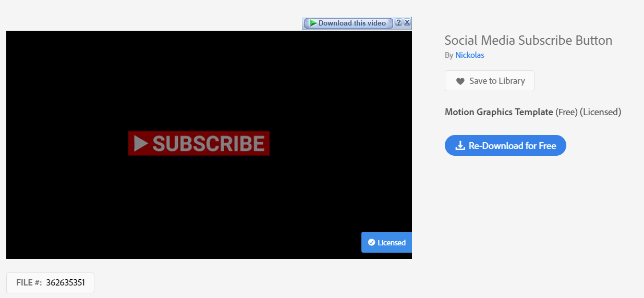This screenshot has width=644, height=298.
Task: Select the file number 362635351
Action: coord(66,283)
